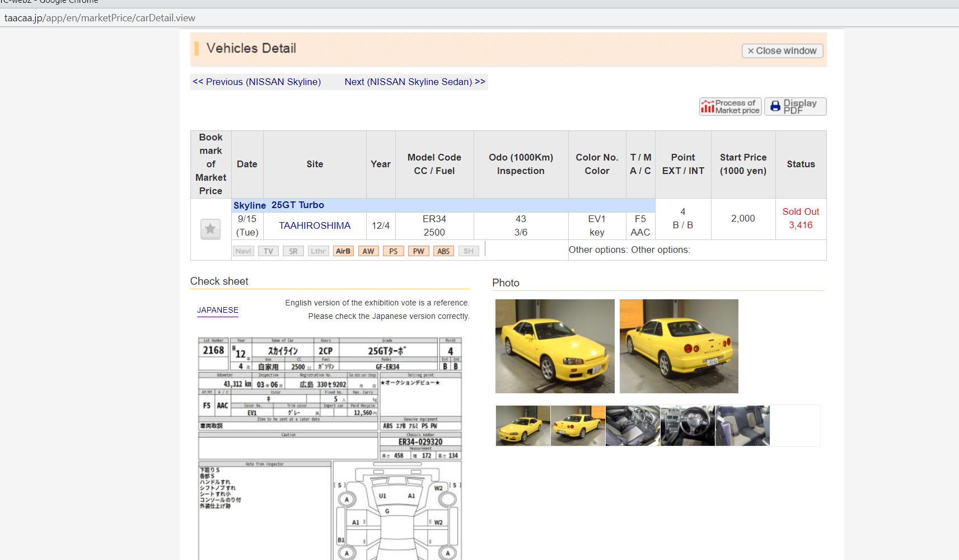959x560 pixels.
Task: Switch check sheet to JAPANESE
Action: pyautogui.click(x=218, y=310)
